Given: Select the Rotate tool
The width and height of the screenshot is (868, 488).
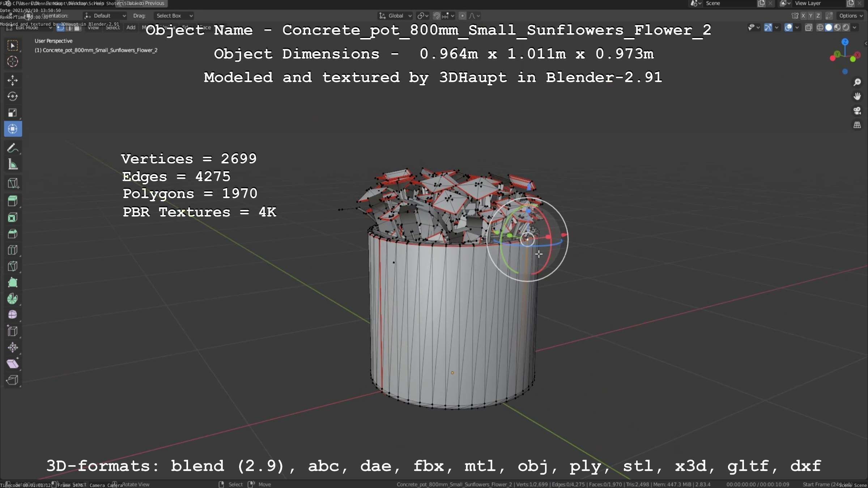Looking at the screenshot, I should click(13, 97).
